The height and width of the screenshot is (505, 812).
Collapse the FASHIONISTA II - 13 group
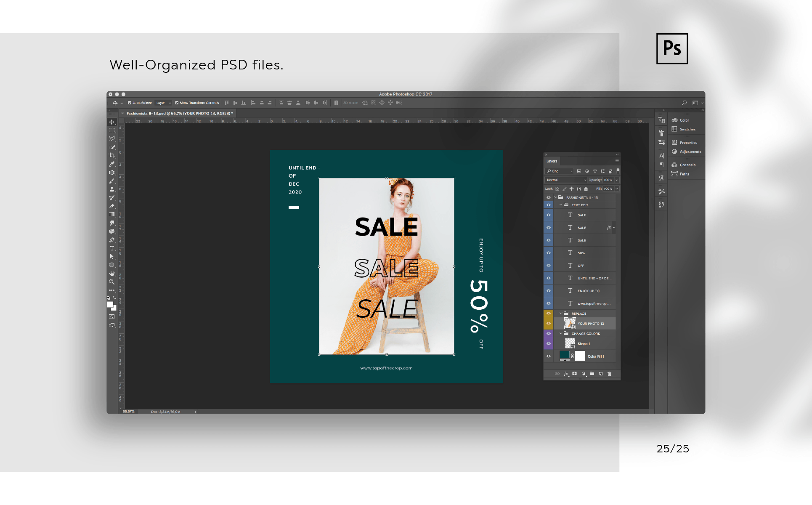click(555, 197)
